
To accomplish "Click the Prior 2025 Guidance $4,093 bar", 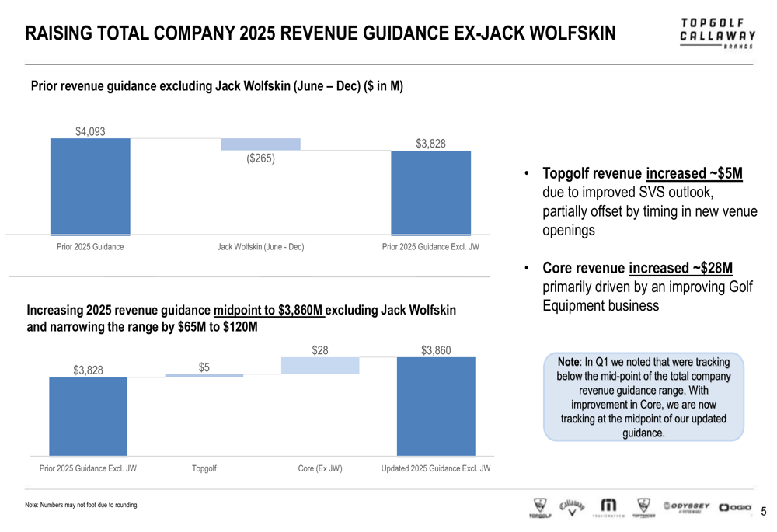I will 90,186.
